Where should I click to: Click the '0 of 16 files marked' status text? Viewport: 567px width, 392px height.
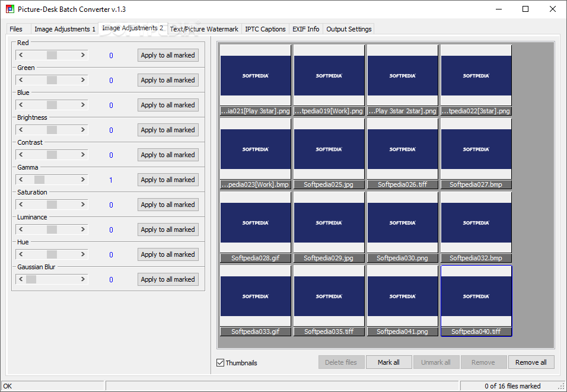tap(512, 386)
